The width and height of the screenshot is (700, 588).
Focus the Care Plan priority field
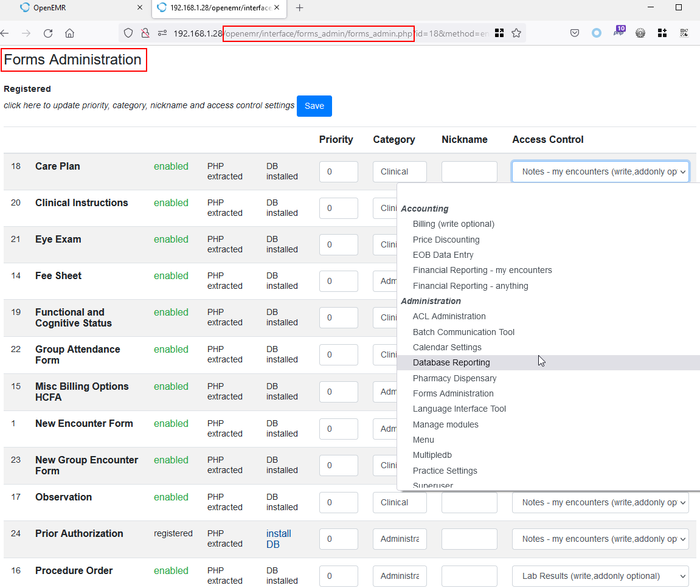[338, 171]
